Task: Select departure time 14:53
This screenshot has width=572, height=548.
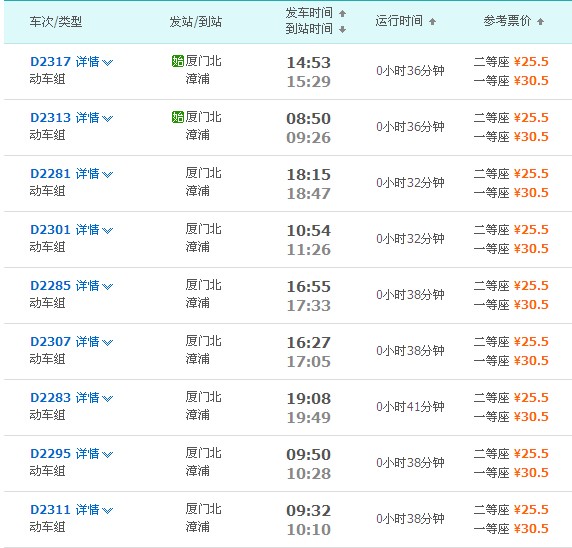Action: 309,63
